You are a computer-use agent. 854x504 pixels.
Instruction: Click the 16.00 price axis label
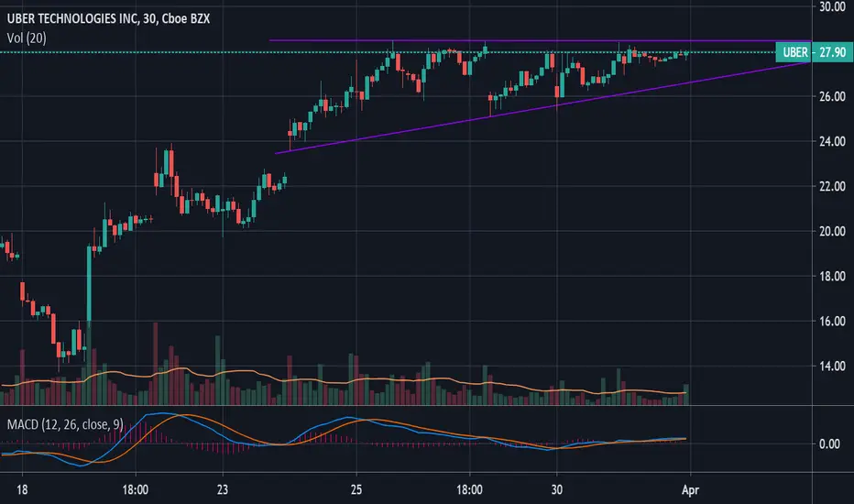832,322
